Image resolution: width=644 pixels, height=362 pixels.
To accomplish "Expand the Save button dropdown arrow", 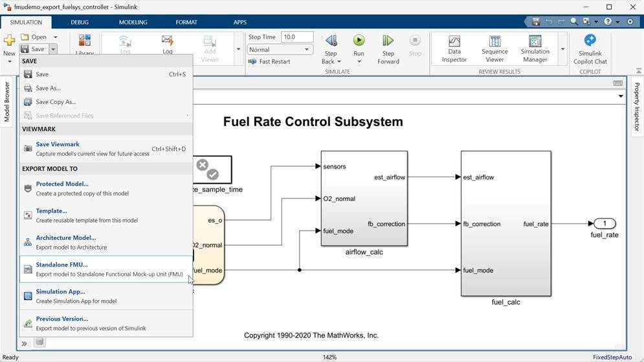I will click(x=53, y=49).
